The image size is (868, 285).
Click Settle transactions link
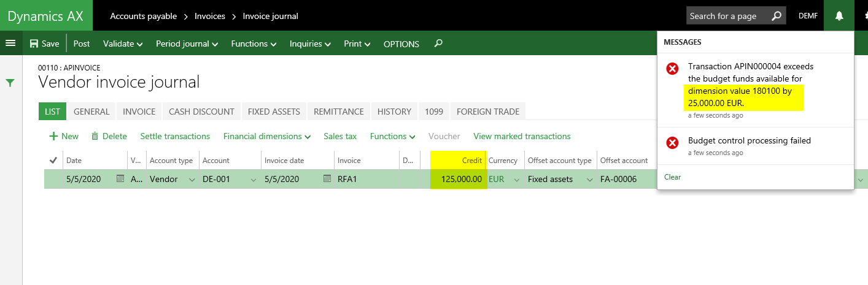175,136
